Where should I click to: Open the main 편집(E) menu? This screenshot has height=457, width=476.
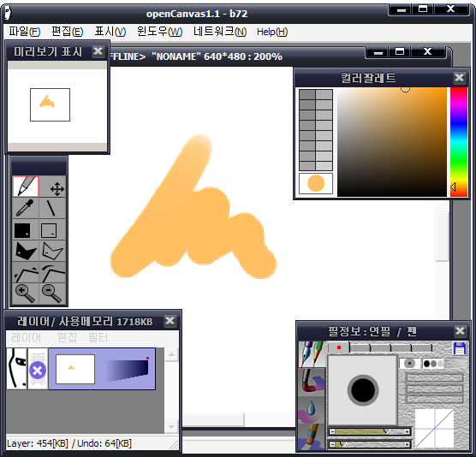[68, 32]
